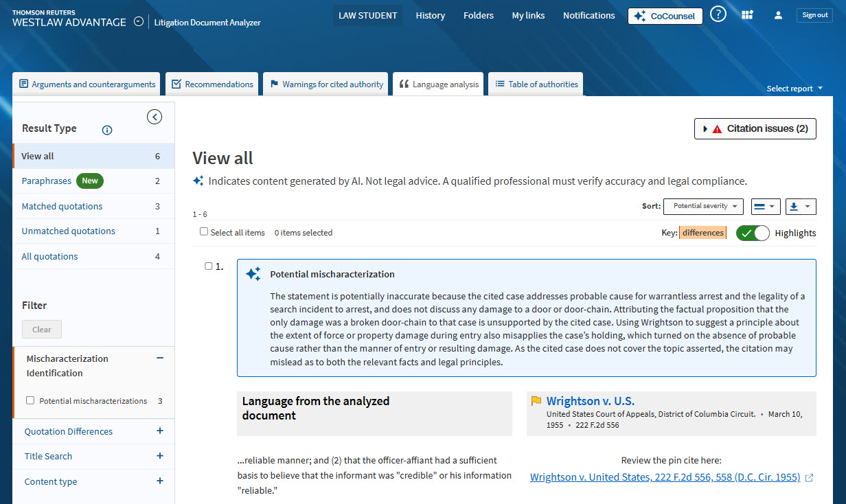The width and height of the screenshot is (846, 504).
Task: Open the download options icon
Action: [x=800, y=206]
